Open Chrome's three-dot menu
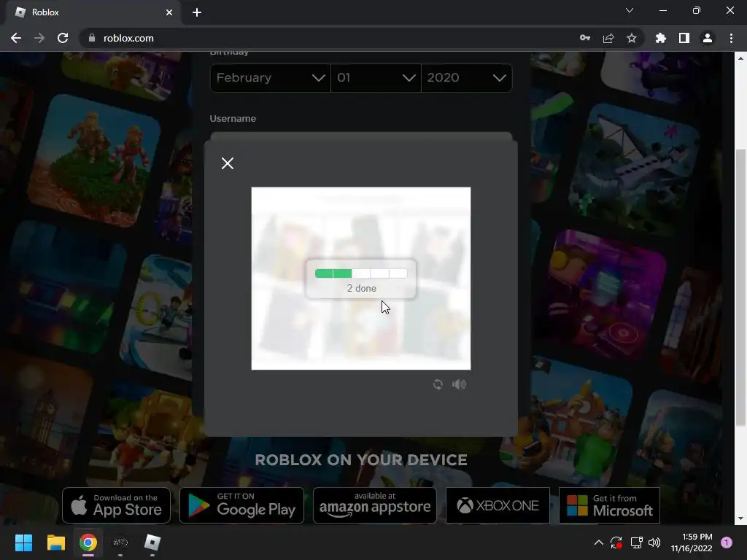747x560 pixels. tap(731, 38)
